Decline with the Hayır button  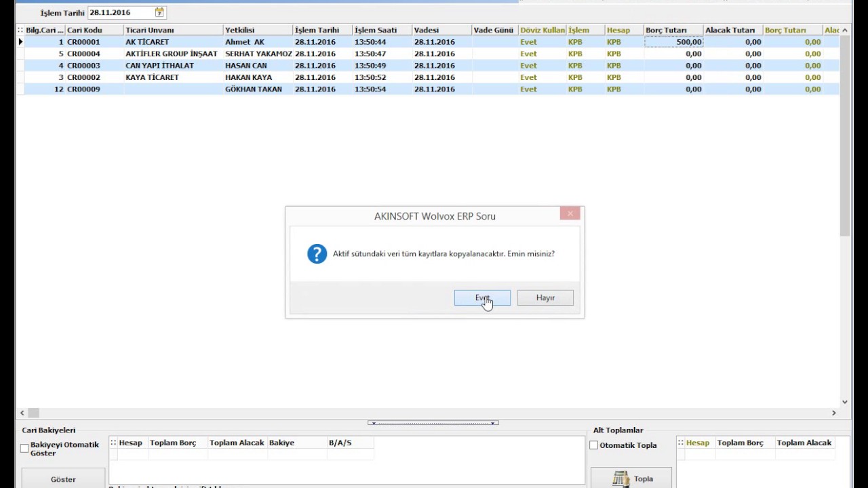(x=545, y=298)
